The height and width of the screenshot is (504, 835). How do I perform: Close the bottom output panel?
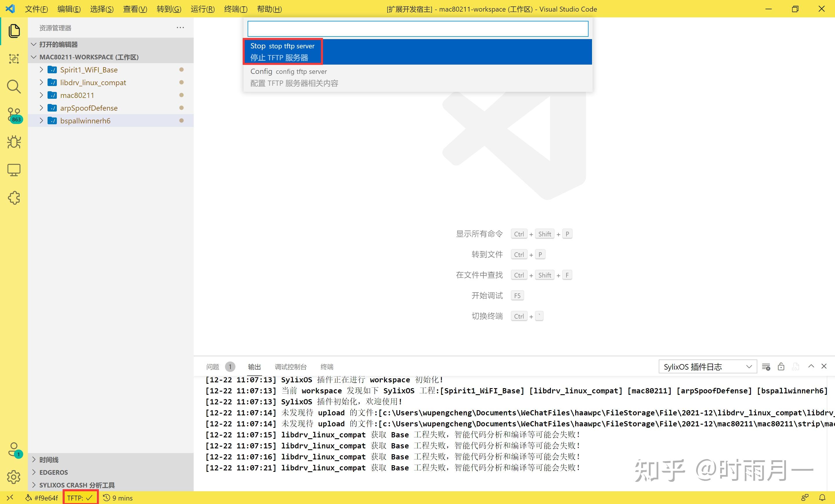click(x=824, y=366)
